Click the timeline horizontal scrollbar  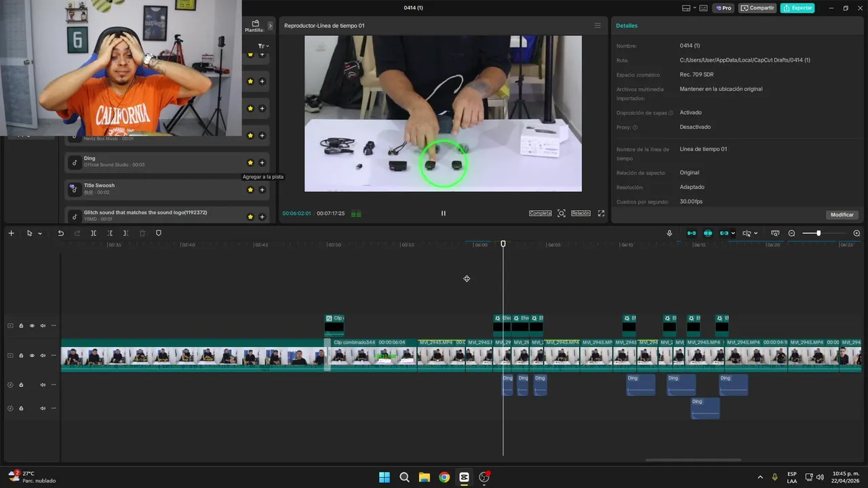(693, 460)
